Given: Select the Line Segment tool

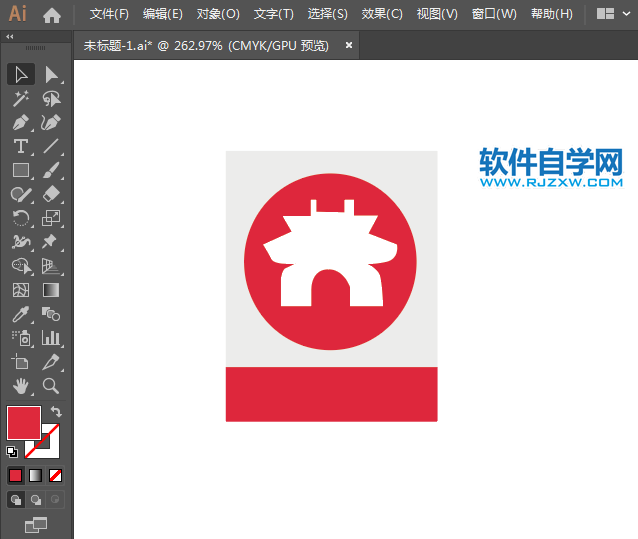Looking at the screenshot, I should tap(51, 146).
